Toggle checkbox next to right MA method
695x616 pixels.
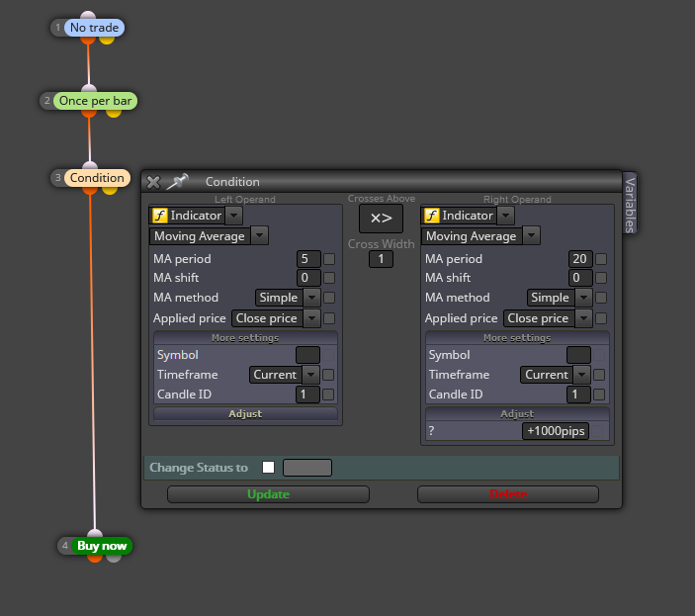point(601,298)
